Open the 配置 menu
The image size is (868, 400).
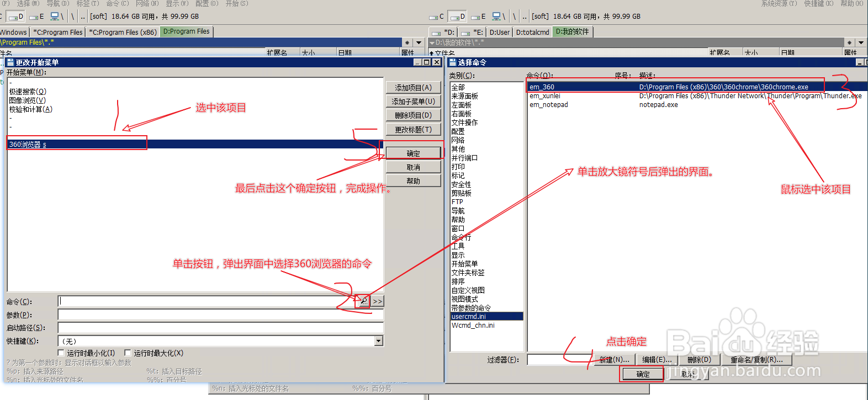(x=207, y=3)
